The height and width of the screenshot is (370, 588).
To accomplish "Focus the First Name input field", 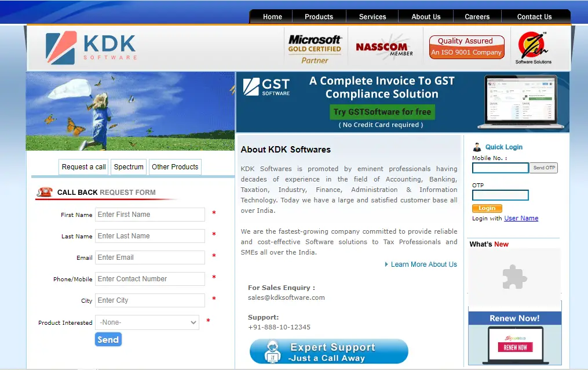I will tap(150, 215).
